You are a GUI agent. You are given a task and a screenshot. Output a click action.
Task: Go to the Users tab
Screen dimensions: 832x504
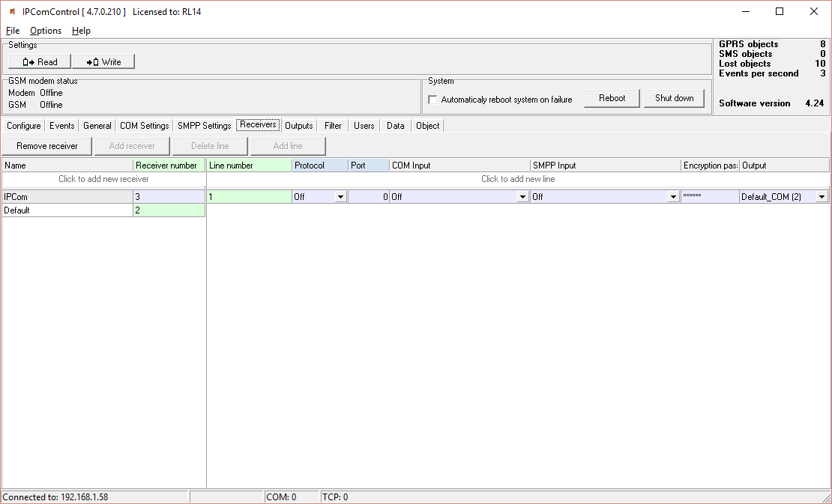tap(364, 126)
